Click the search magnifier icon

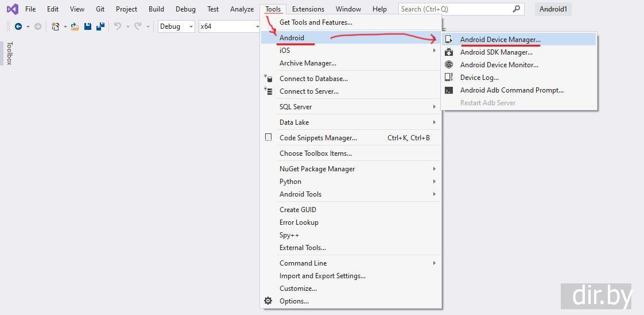click(517, 9)
